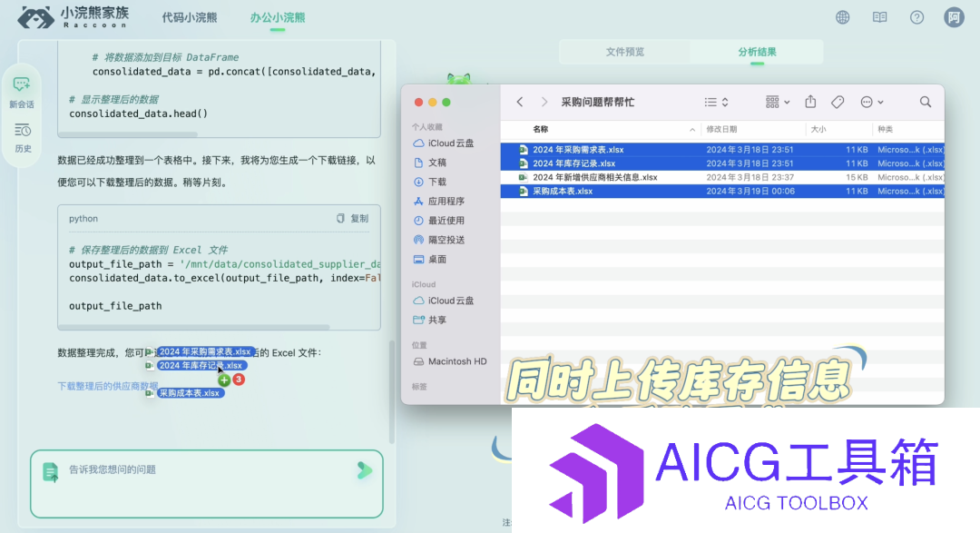
Task: Sort files by 修改日期 column
Action: [x=722, y=130]
